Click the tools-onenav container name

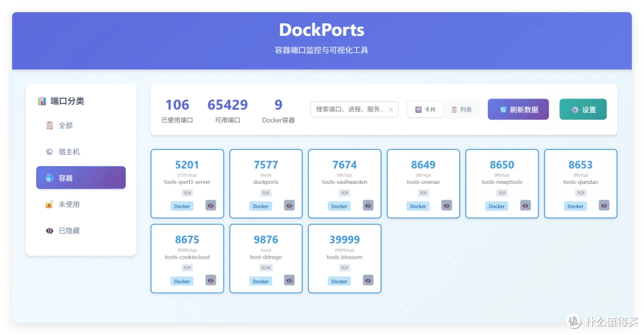(x=423, y=182)
